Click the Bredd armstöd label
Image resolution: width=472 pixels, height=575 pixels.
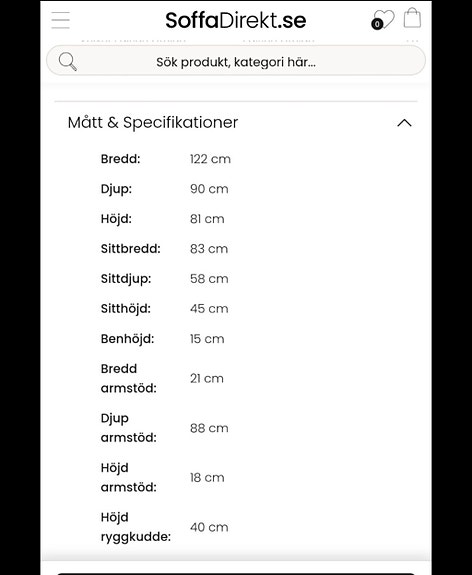129,378
